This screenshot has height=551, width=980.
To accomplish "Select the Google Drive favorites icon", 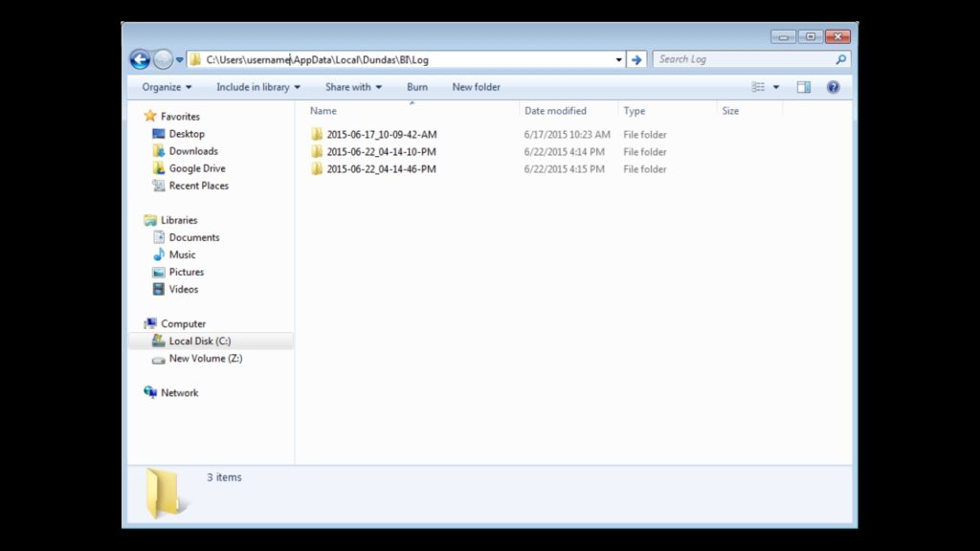I will (159, 168).
